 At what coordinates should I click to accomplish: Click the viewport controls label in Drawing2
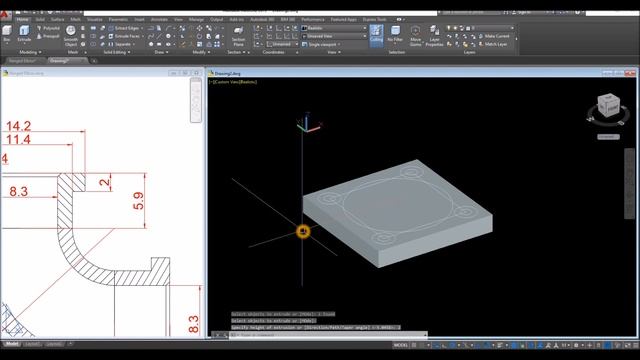click(233, 82)
